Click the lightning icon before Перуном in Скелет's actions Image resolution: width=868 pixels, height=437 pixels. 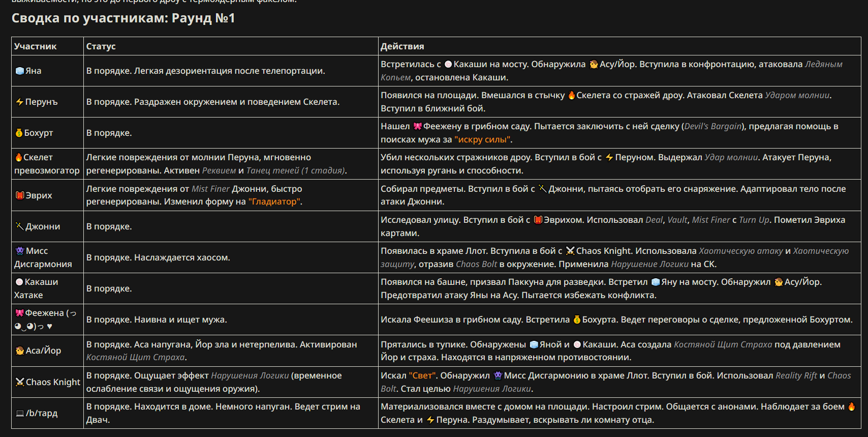point(609,158)
